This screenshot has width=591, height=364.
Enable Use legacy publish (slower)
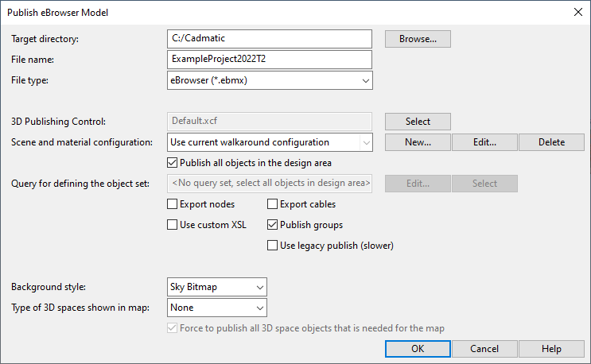(x=273, y=246)
